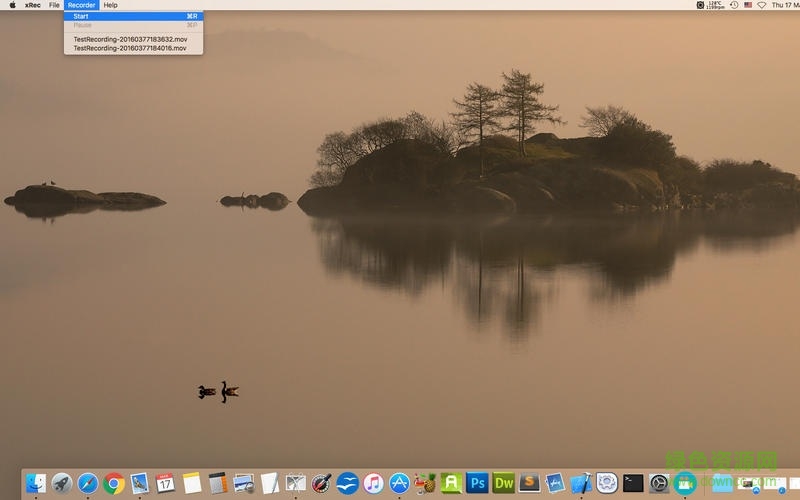Open Sublime Text from the dock
The width and height of the screenshot is (800, 500).
pos(530,483)
